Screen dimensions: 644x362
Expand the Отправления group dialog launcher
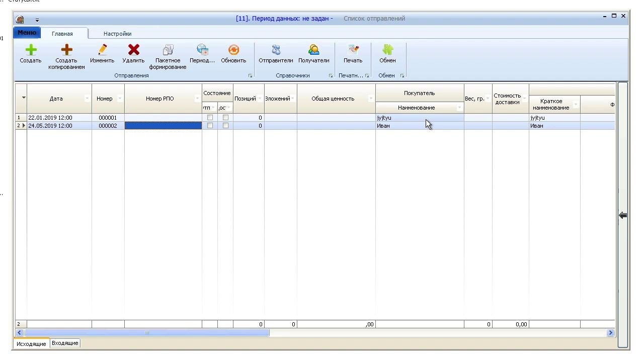point(250,76)
